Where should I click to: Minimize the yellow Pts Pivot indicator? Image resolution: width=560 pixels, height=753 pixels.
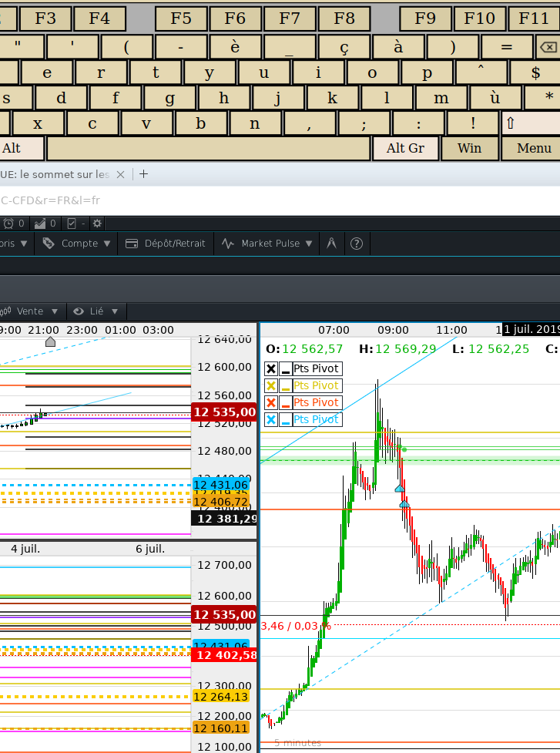pyautogui.click(x=285, y=386)
